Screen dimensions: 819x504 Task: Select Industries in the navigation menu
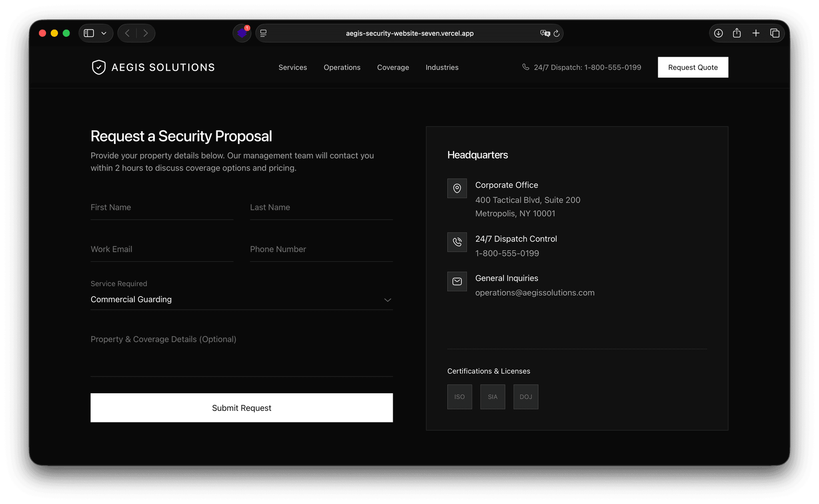click(441, 67)
